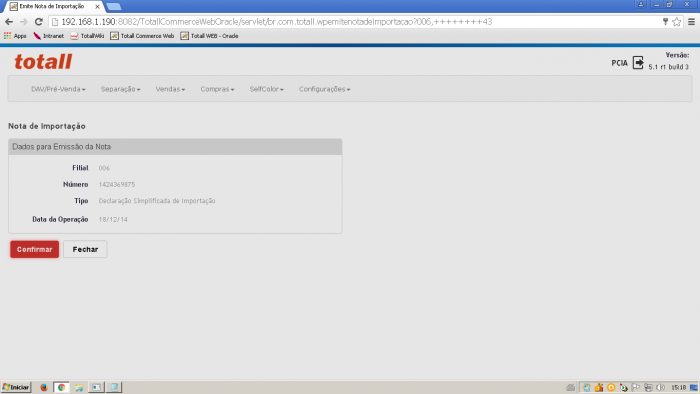This screenshot has width=700, height=394.
Task: Close the Emite Nota de Importação tab
Action: click(x=97, y=6)
